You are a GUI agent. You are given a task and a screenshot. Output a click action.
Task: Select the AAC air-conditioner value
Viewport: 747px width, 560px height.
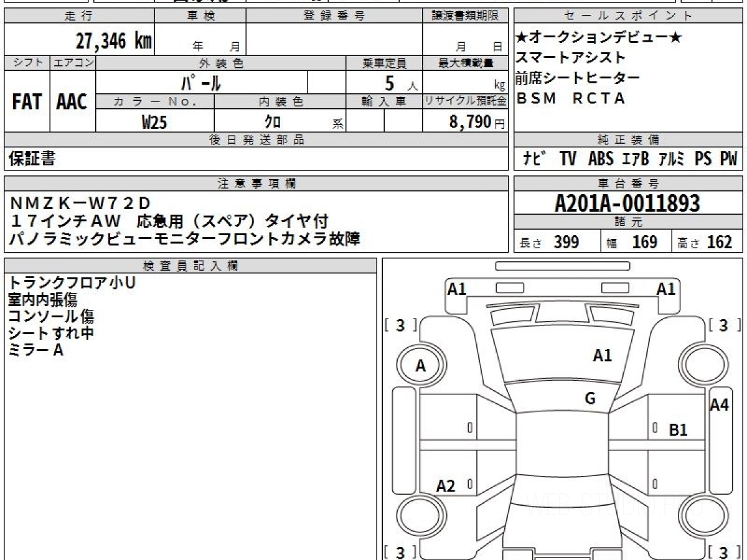(72, 102)
